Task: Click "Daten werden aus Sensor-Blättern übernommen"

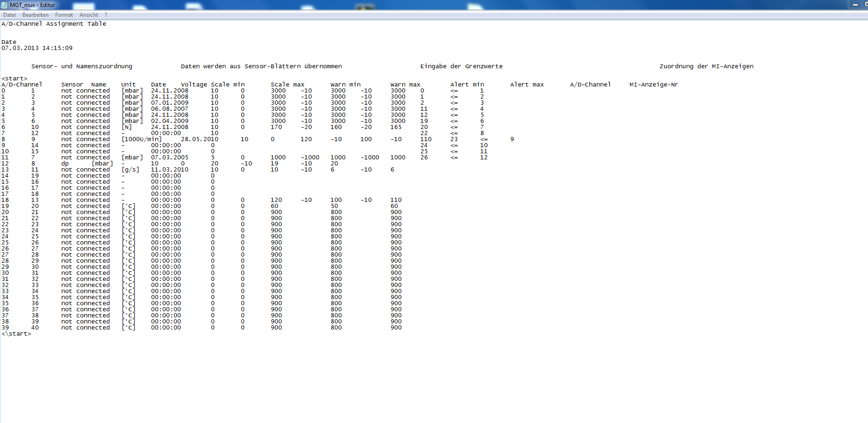Action: click(261, 66)
